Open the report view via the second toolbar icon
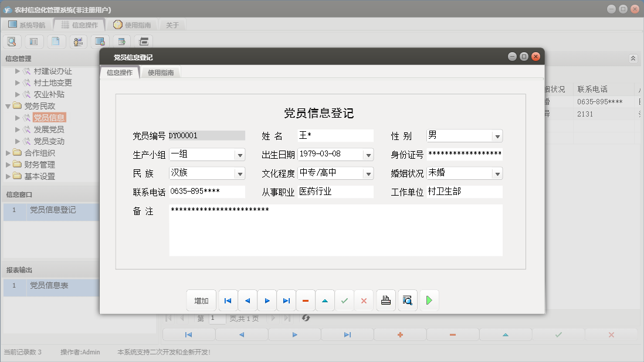The width and height of the screenshot is (644, 362). 33,41
